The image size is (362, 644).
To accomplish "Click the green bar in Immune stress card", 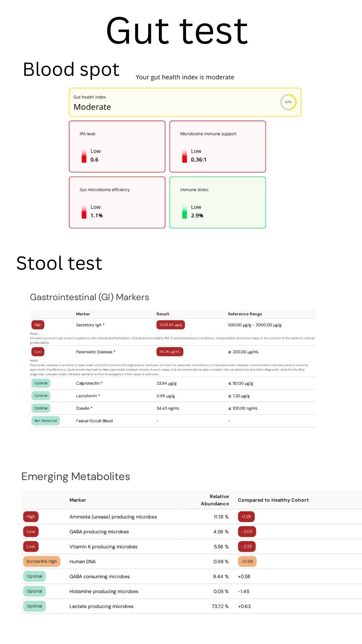I will [x=184, y=212].
